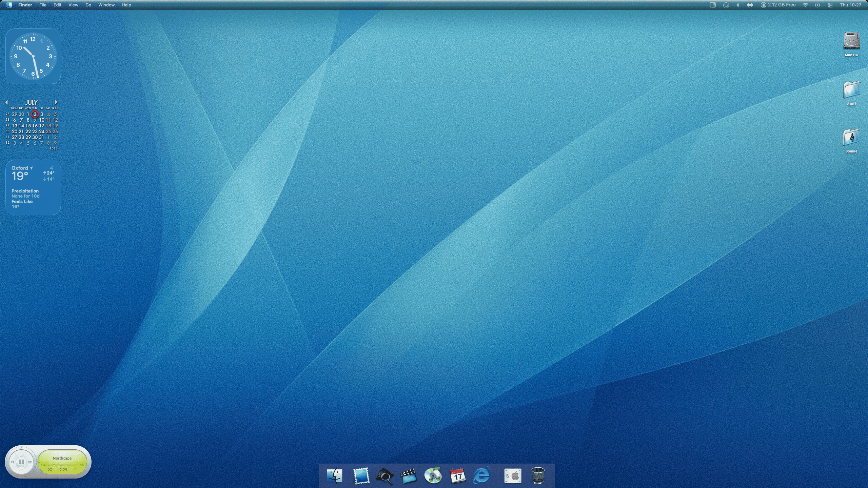The image size is (868, 488).
Task: Open the Window menu
Action: click(x=106, y=5)
